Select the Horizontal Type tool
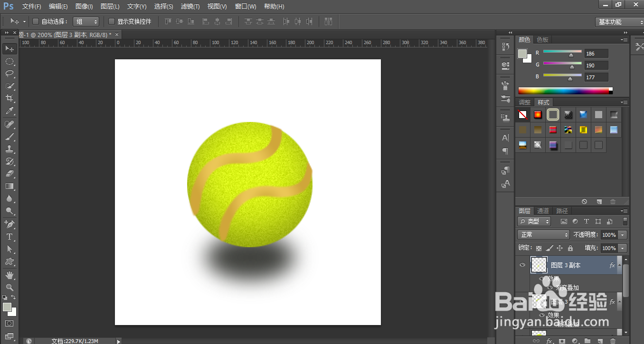Screen dimensions: 644x344 click(x=9, y=236)
